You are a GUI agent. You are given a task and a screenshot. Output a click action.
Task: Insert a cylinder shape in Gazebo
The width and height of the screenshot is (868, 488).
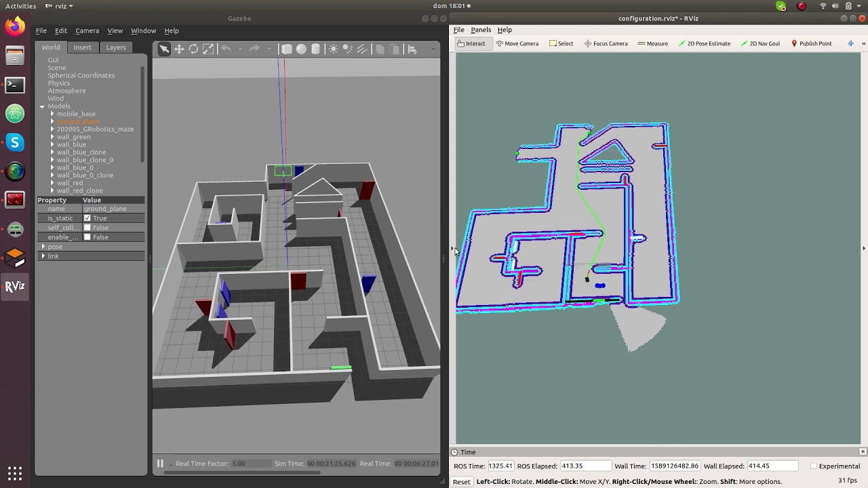(x=315, y=49)
